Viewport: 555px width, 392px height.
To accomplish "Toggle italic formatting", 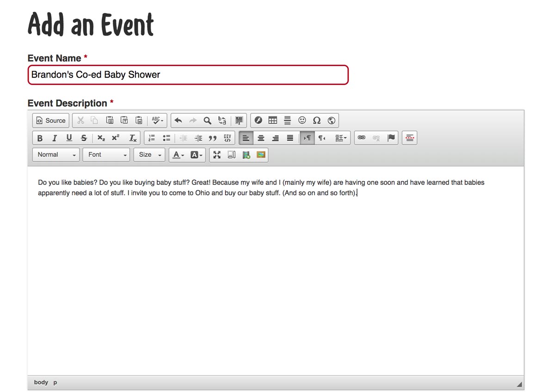I will click(x=55, y=138).
